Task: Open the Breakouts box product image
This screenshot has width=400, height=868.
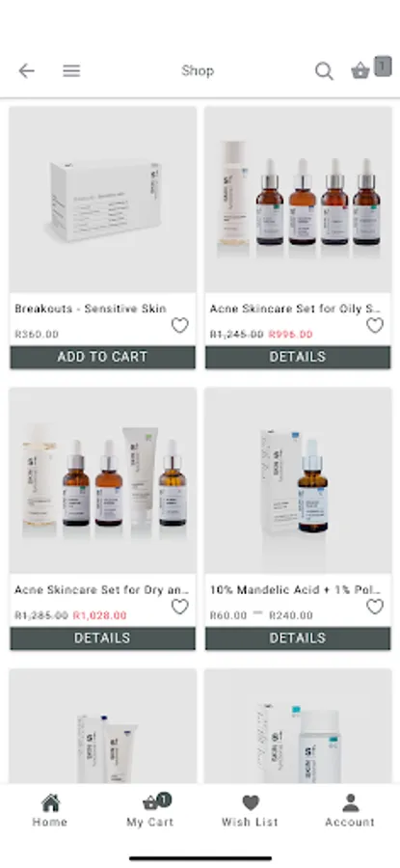Action: pyautogui.click(x=103, y=200)
